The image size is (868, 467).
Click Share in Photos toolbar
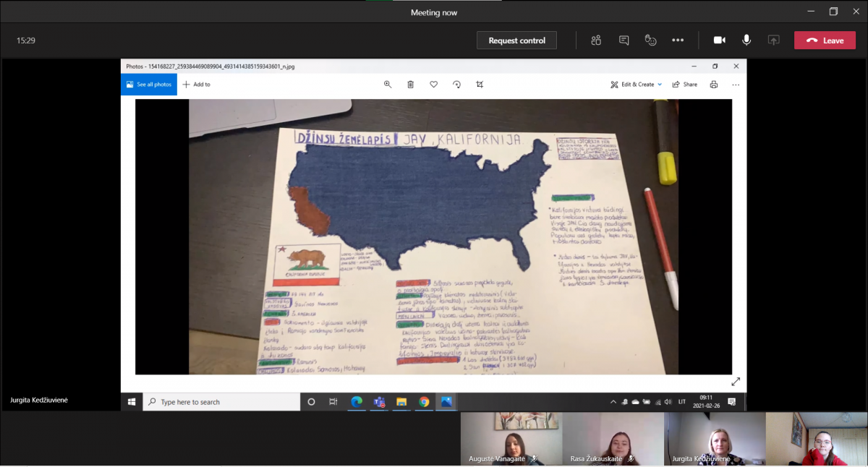[685, 85]
